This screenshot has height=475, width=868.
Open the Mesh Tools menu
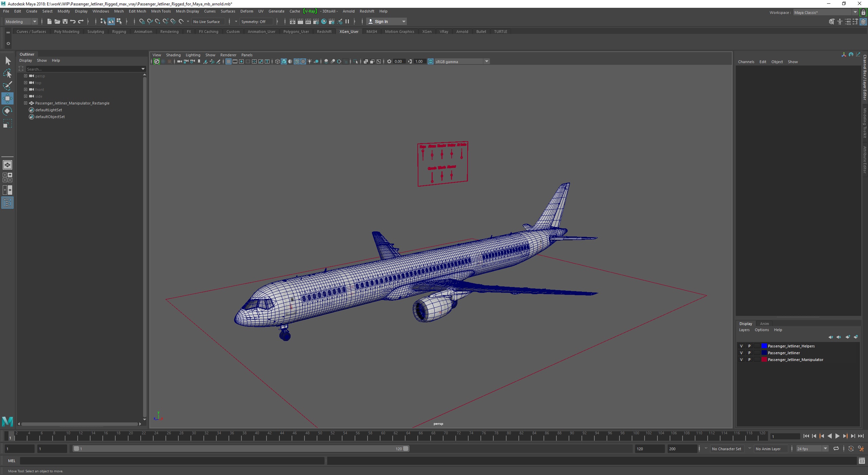tap(161, 11)
